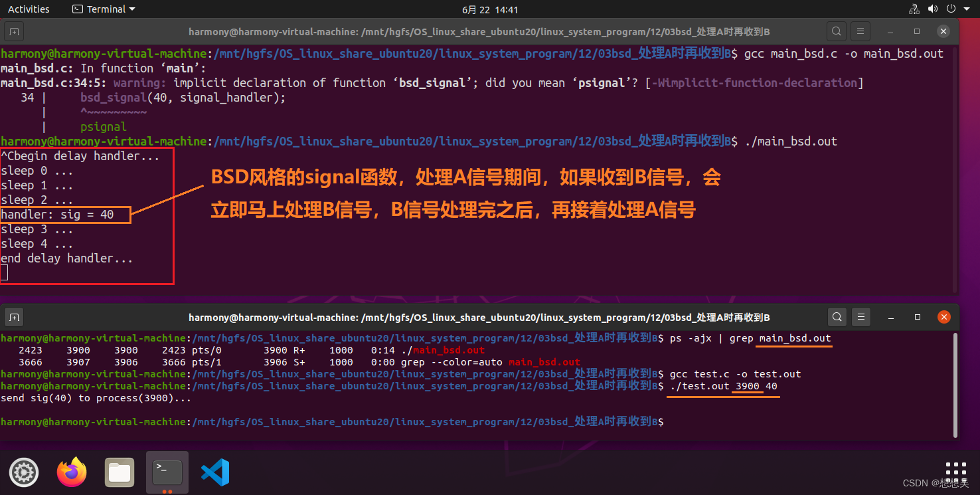This screenshot has width=980, height=495.
Task: Click the lower terminal title bar text
Action: click(479, 318)
